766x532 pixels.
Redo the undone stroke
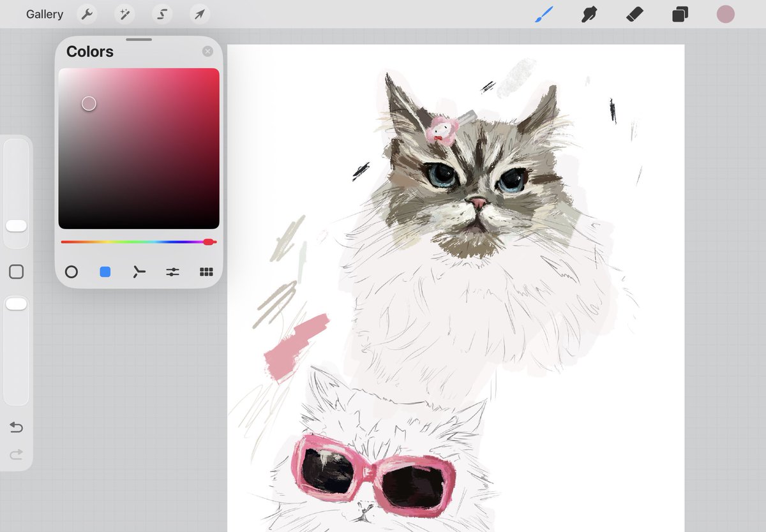(16, 454)
